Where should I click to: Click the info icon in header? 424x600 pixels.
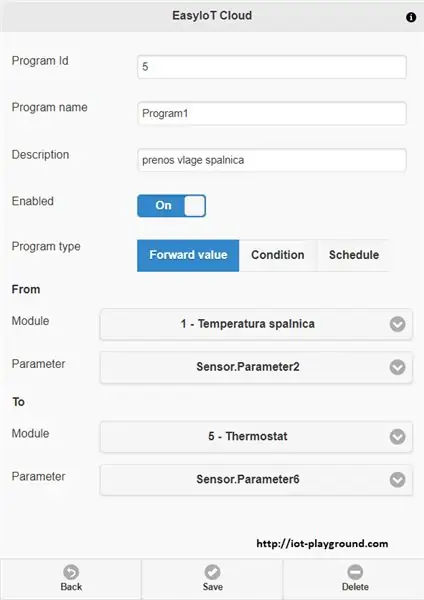411,17
